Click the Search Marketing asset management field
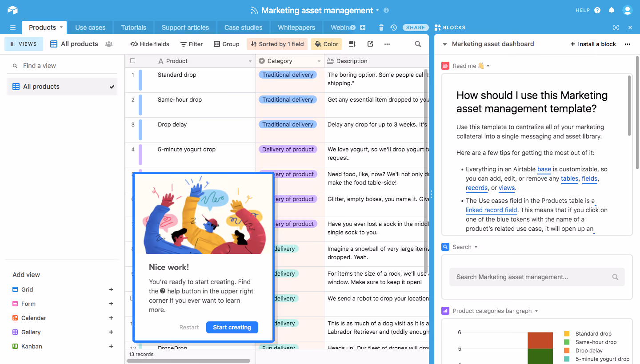Viewport: 640px width, 364px height. [x=537, y=277]
